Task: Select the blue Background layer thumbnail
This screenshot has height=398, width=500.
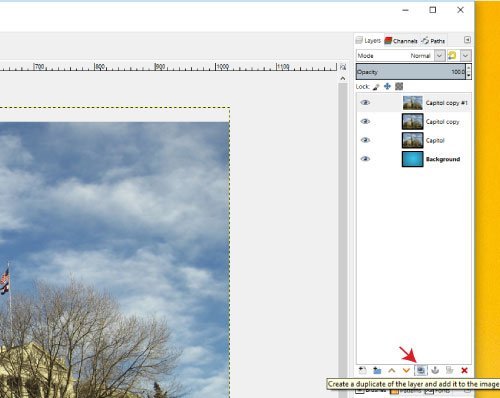Action: click(413, 159)
